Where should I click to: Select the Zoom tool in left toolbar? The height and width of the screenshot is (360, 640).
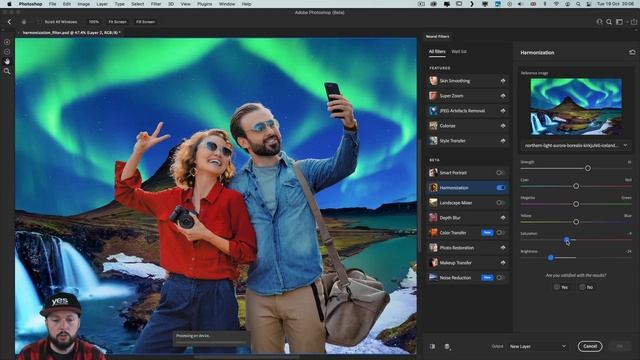7,71
